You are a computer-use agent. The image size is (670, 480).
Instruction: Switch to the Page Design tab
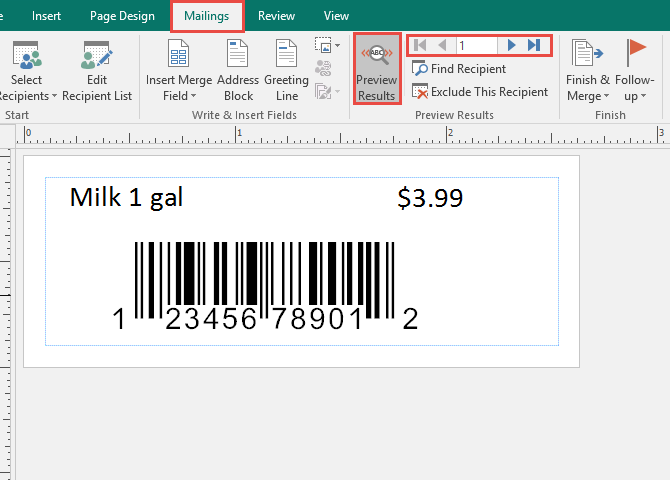pos(122,16)
